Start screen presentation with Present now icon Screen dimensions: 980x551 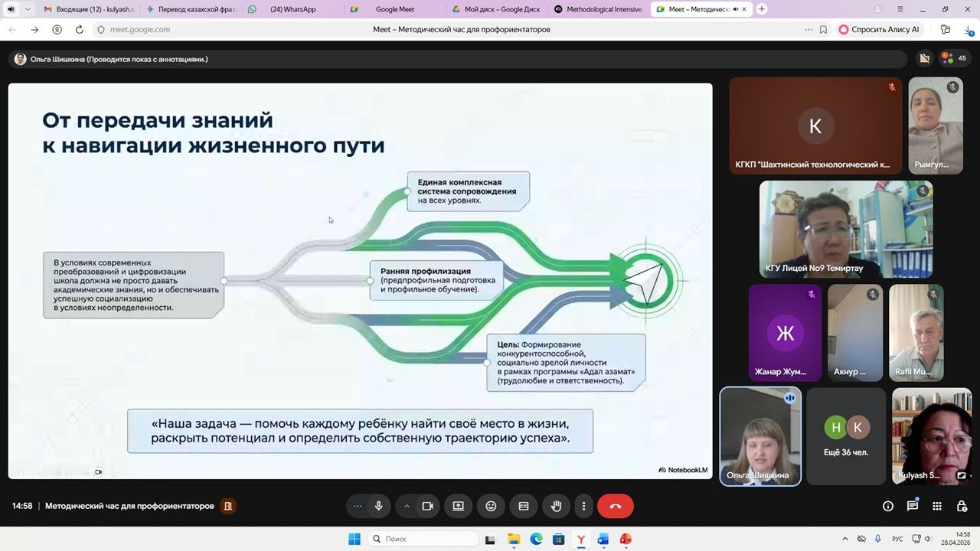(458, 506)
